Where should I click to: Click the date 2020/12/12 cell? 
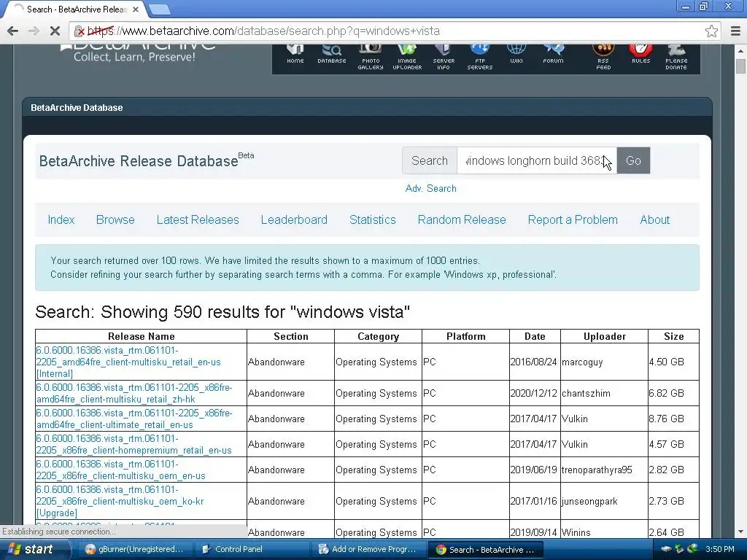point(533,393)
